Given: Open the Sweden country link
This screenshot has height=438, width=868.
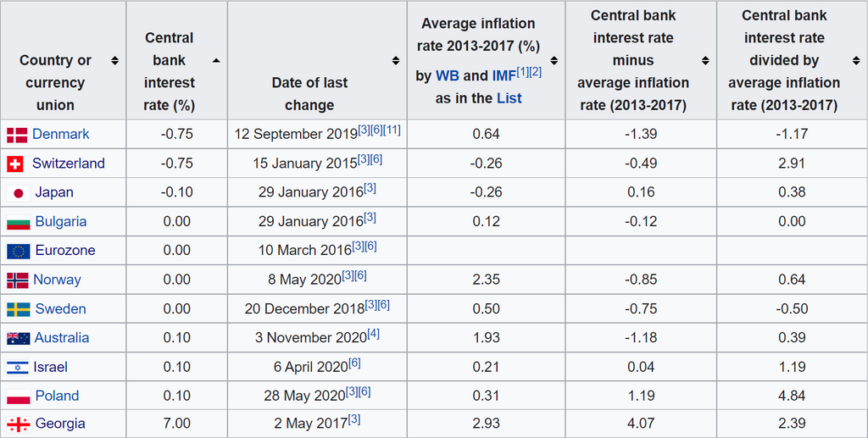Looking at the screenshot, I should tap(60, 308).
